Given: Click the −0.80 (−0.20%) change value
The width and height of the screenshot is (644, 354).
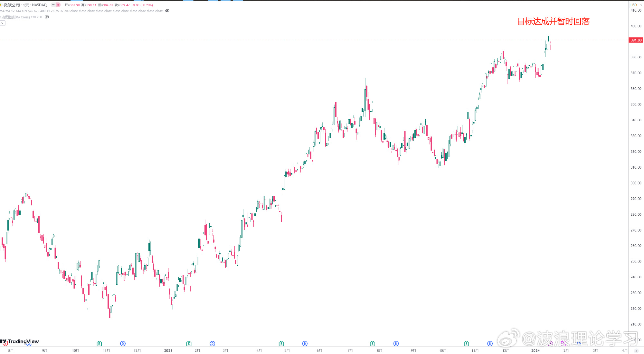Looking at the screenshot, I should [x=142, y=5].
